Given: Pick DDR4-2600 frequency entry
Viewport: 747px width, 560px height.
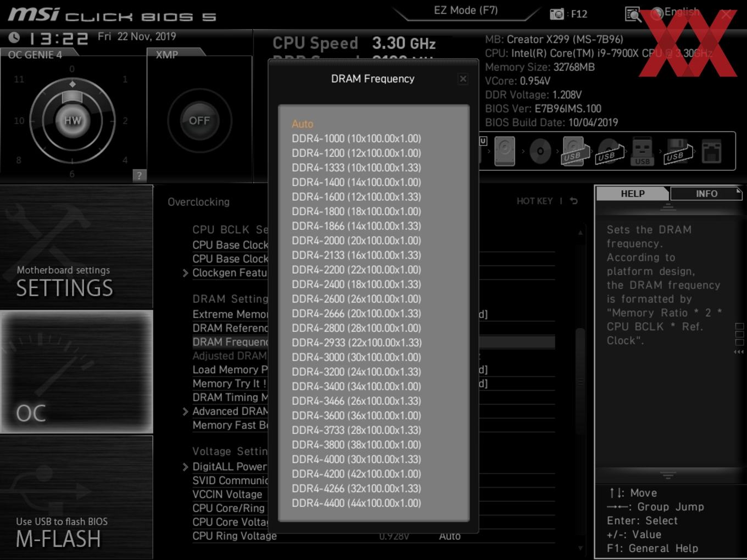Looking at the screenshot, I should [356, 299].
